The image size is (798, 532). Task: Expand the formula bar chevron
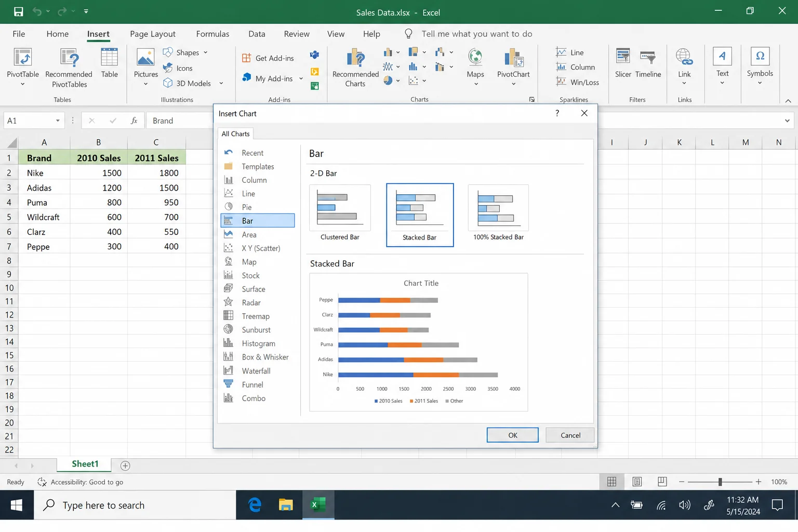point(787,121)
